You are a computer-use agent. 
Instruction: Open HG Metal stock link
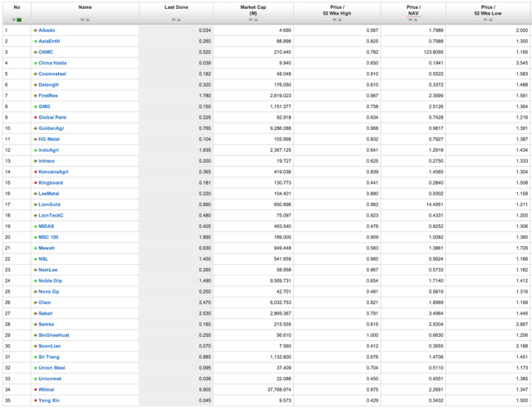49,139
